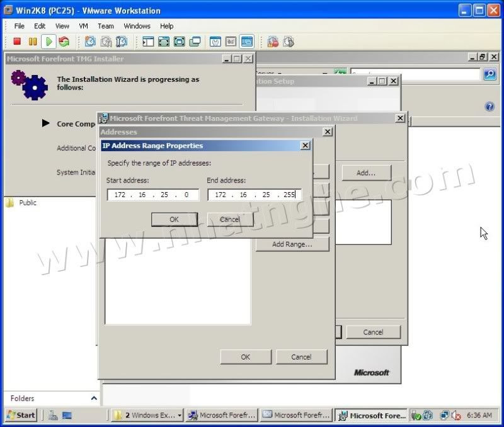504x427 pixels.
Task: Click Add... button in Installation Wizard
Action: point(367,173)
